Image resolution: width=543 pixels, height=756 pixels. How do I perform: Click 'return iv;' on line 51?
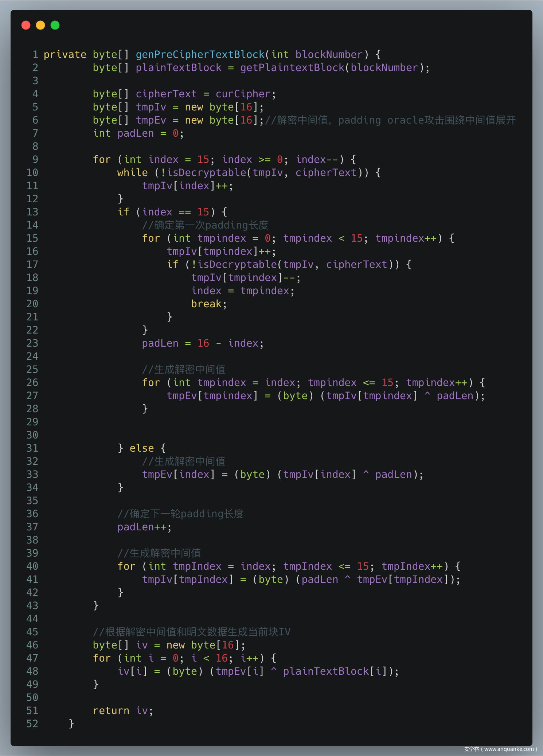click(123, 711)
